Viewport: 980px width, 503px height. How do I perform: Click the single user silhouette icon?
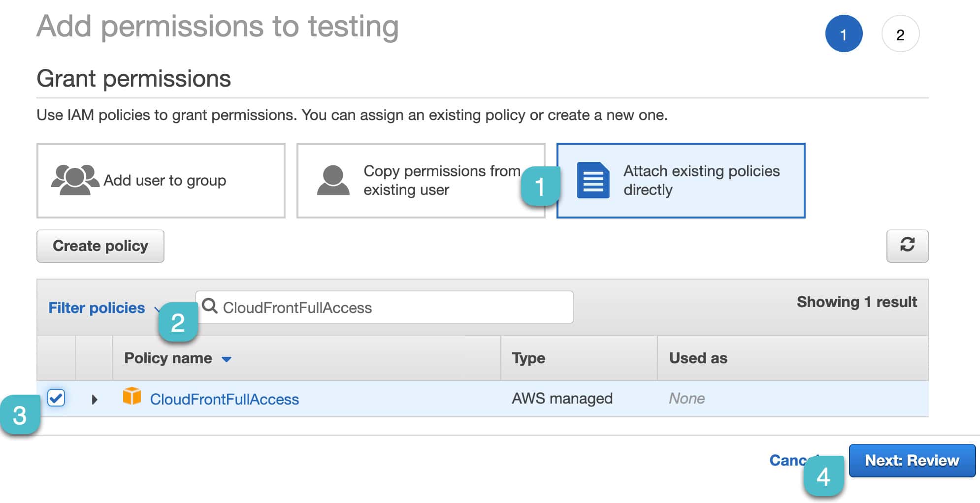pyautogui.click(x=333, y=180)
